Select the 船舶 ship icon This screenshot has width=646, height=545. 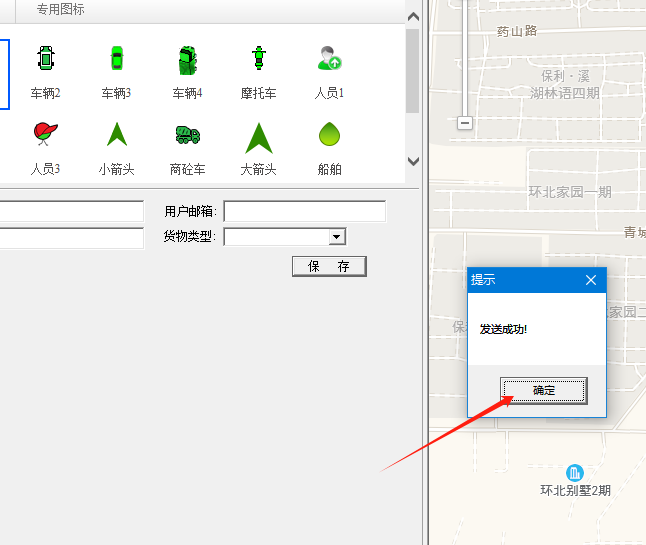(x=329, y=134)
